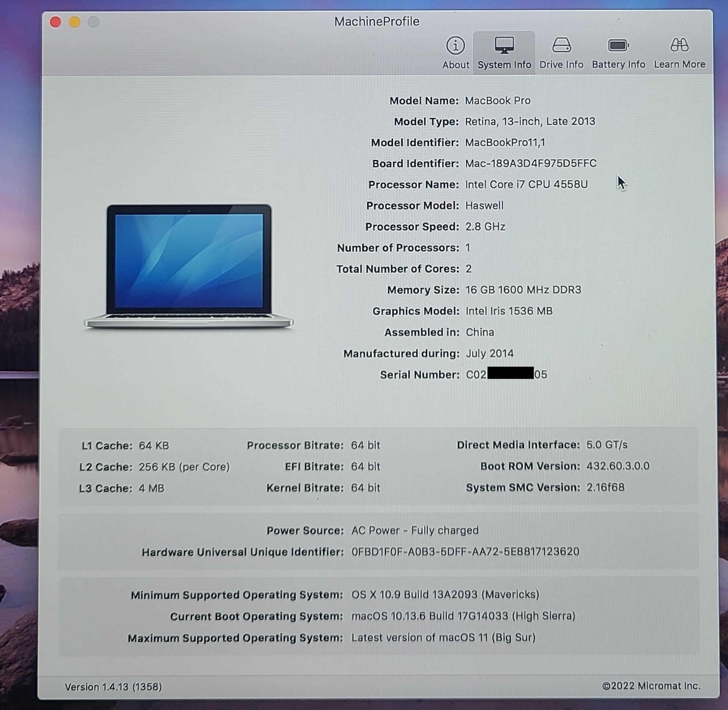Viewport: 728px width, 710px height.
Task: Click the Intel Core i7 processor name
Action: (526, 184)
